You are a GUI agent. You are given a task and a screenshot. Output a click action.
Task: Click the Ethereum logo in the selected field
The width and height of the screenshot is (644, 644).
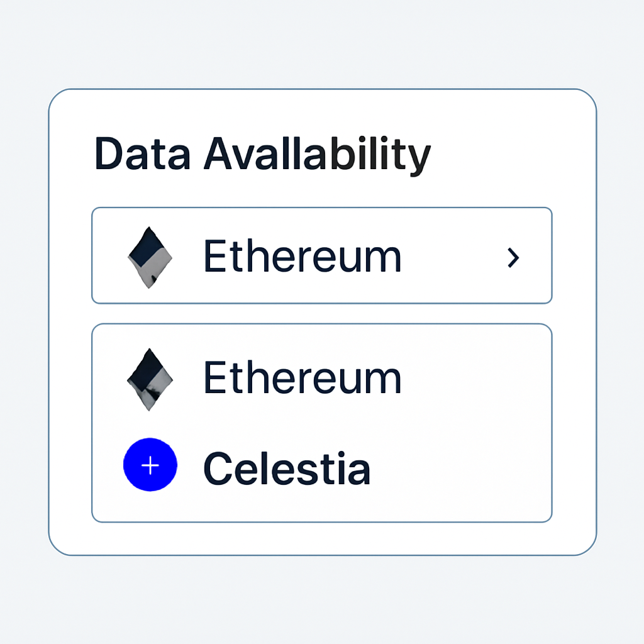tap(150, 257)
